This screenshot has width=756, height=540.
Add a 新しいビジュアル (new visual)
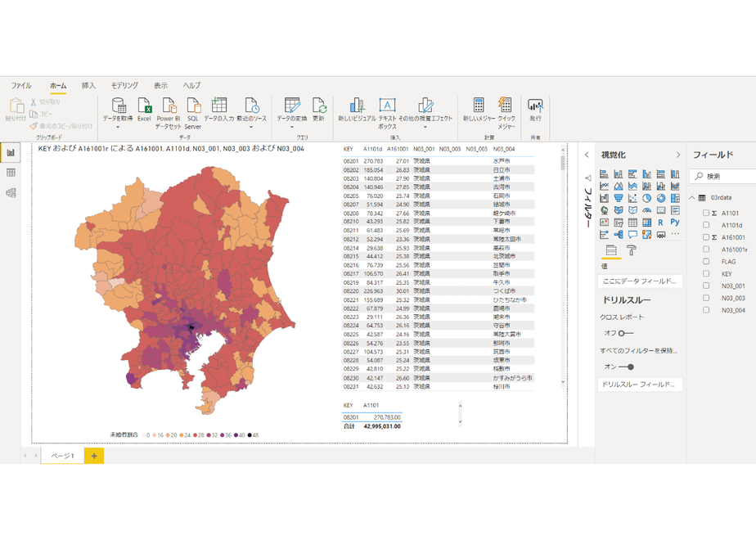point(357,110)
